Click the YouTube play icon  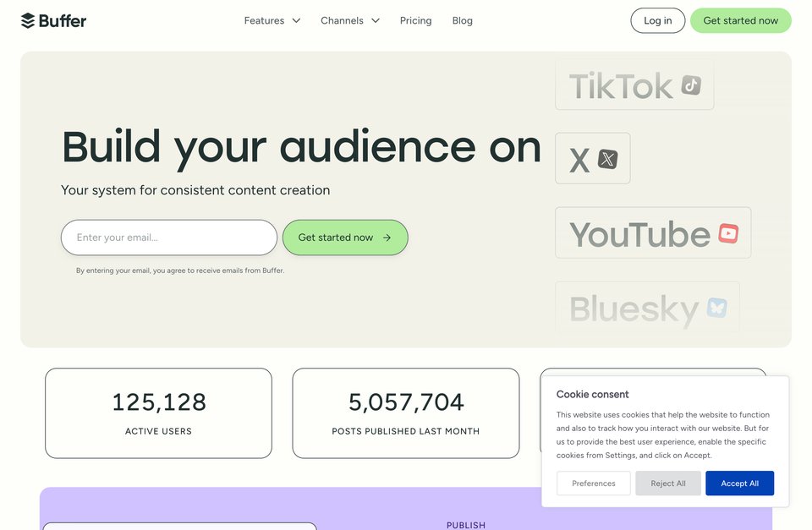point(728,233)
